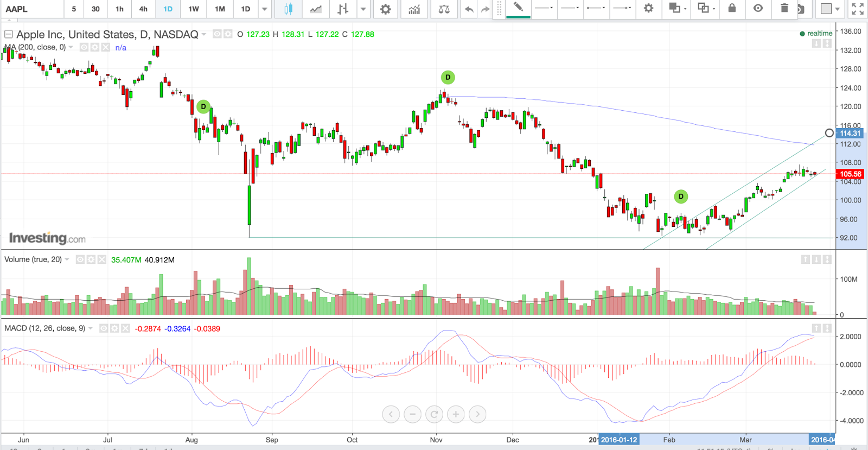
Task: Open left line-end style dropdown
Action: pos(596,8)
